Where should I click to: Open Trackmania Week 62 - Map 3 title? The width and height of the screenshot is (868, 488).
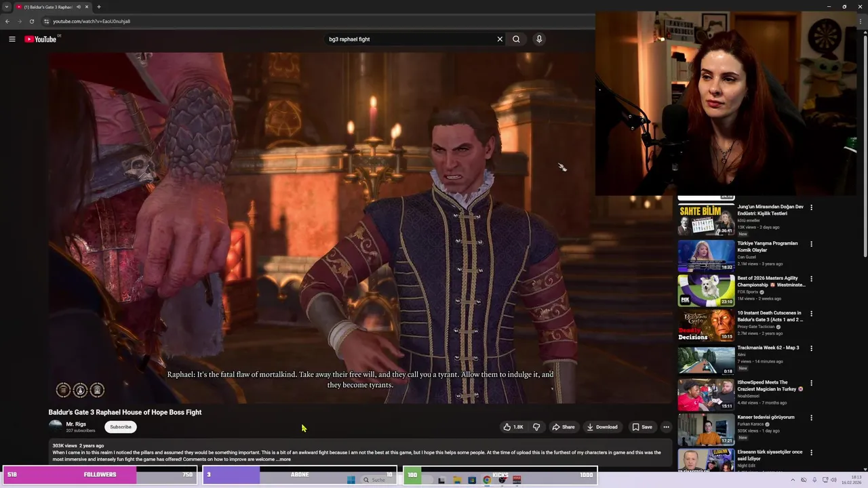point(768,348)
